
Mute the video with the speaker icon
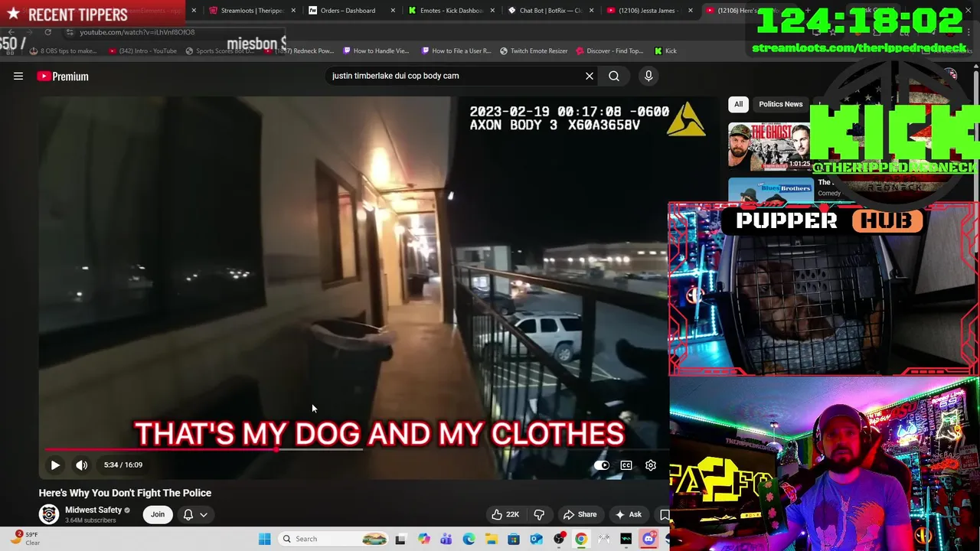[82, 465]
